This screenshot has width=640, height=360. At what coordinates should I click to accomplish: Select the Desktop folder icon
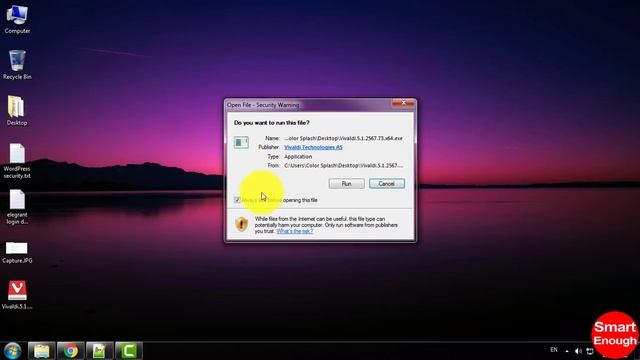point(17,111)
